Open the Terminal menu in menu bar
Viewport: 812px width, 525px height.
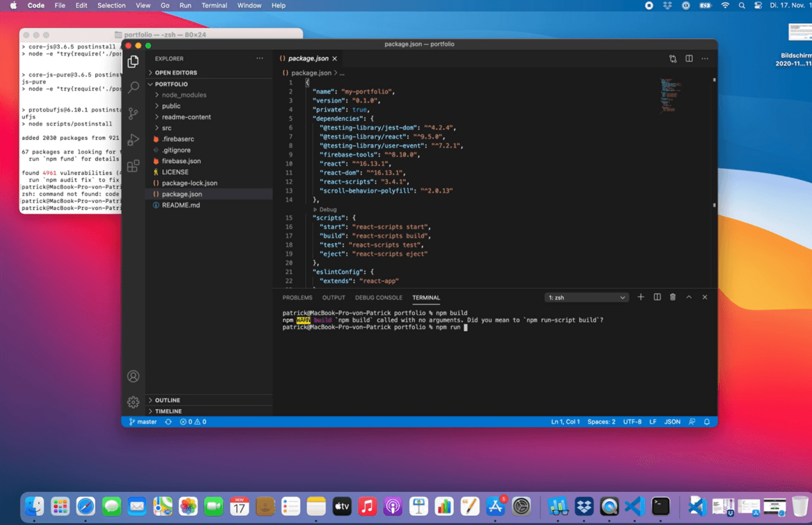(x=214, y=6)
